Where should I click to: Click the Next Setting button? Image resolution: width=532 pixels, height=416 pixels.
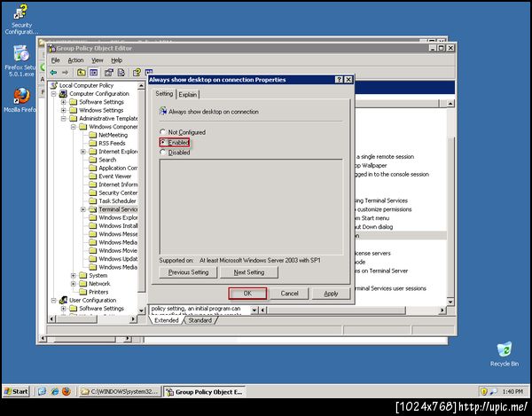[249, 272]
